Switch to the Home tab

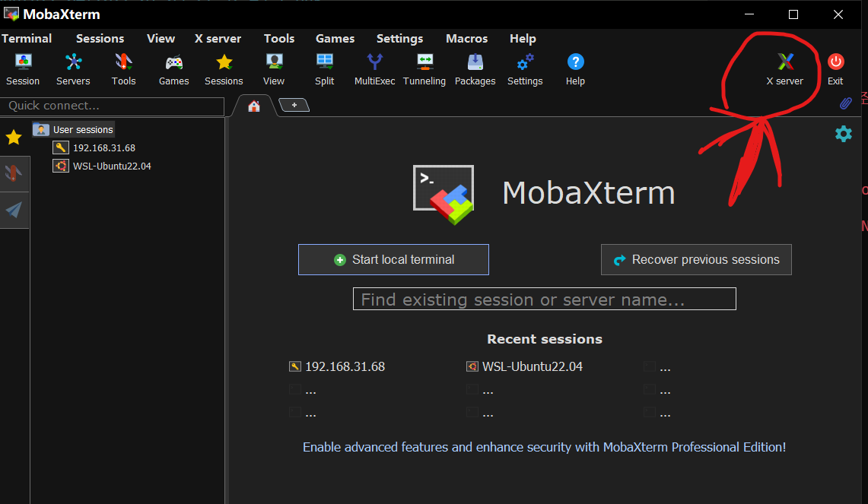click(254, 106)
